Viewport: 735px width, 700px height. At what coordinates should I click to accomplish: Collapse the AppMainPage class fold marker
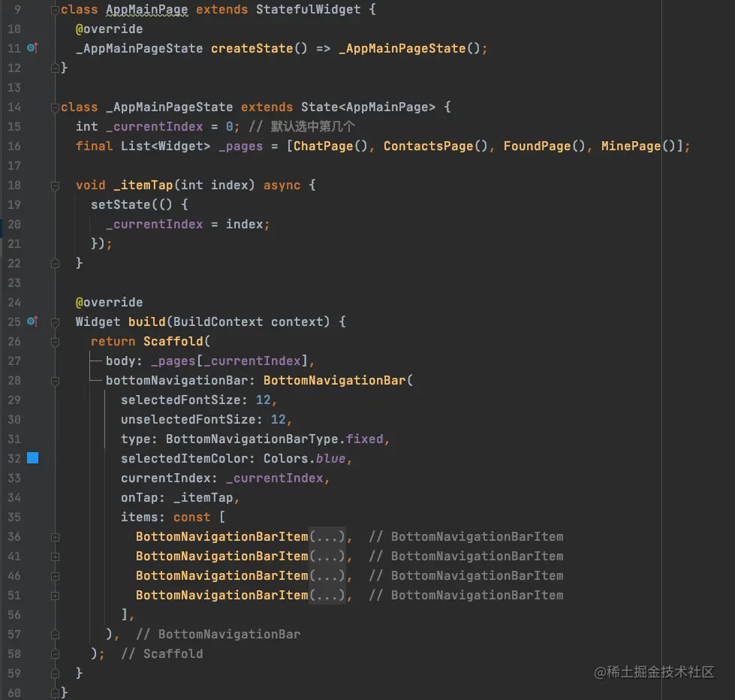point(55,10)
